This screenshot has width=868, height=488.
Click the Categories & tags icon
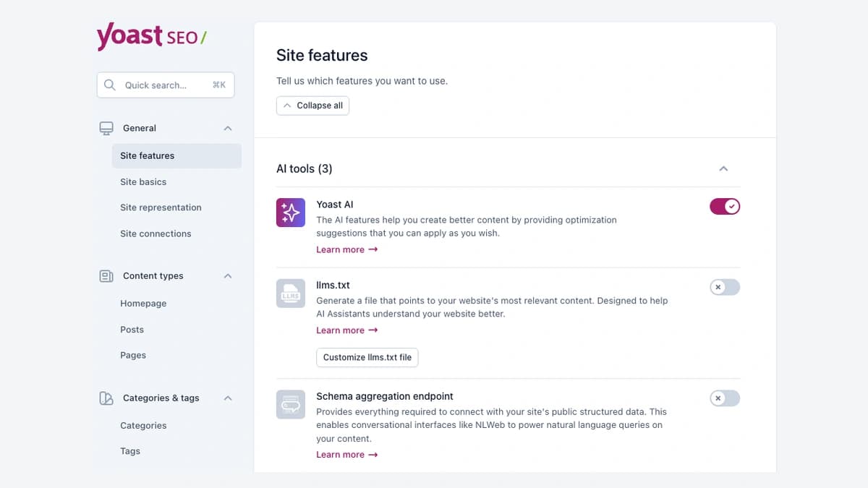[106, 398]
